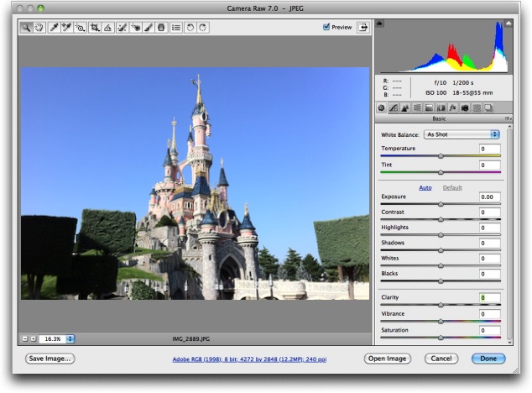Screen dimensions: 532x393
Task: Click the Save Image... button
Action: 50,359
